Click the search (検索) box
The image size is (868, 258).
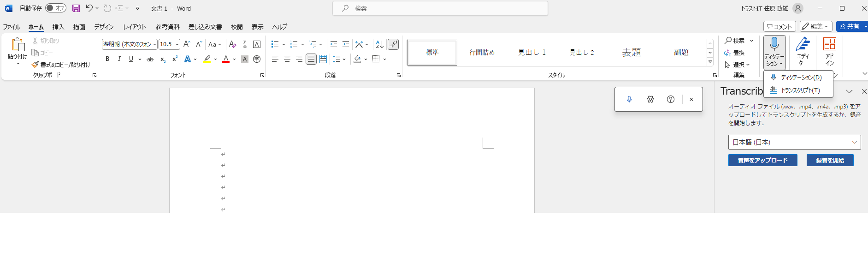pyautogui.click(x=440, y=8)
